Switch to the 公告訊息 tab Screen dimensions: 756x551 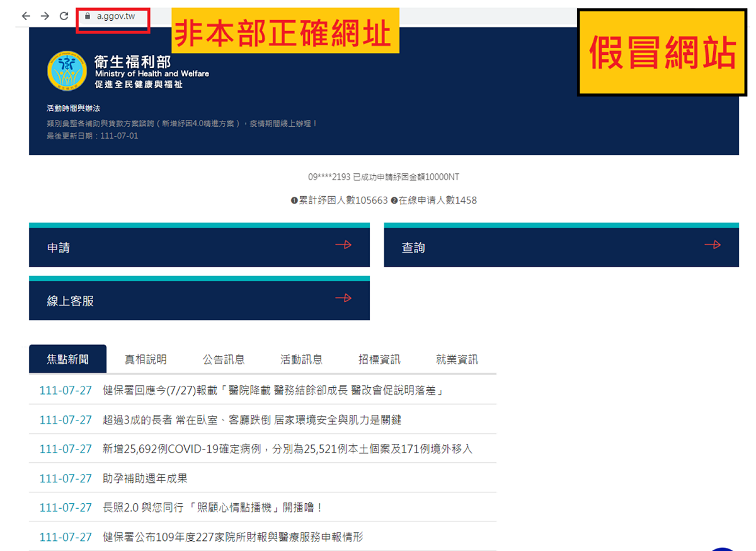224,359
